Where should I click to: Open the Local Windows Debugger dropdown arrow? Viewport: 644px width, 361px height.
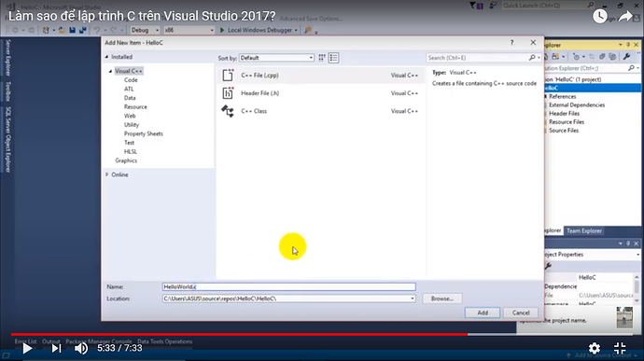(x=296, y=31)
